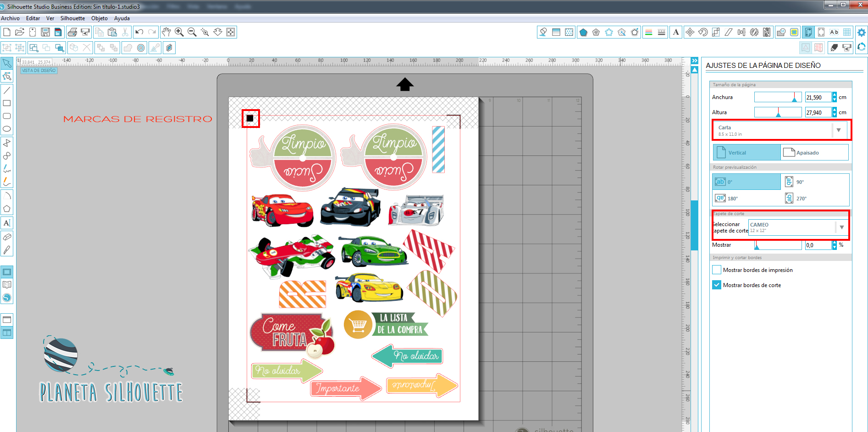868x432 pixels.
Task: Select the Draw a Line tool
Action: pos(7,90)
